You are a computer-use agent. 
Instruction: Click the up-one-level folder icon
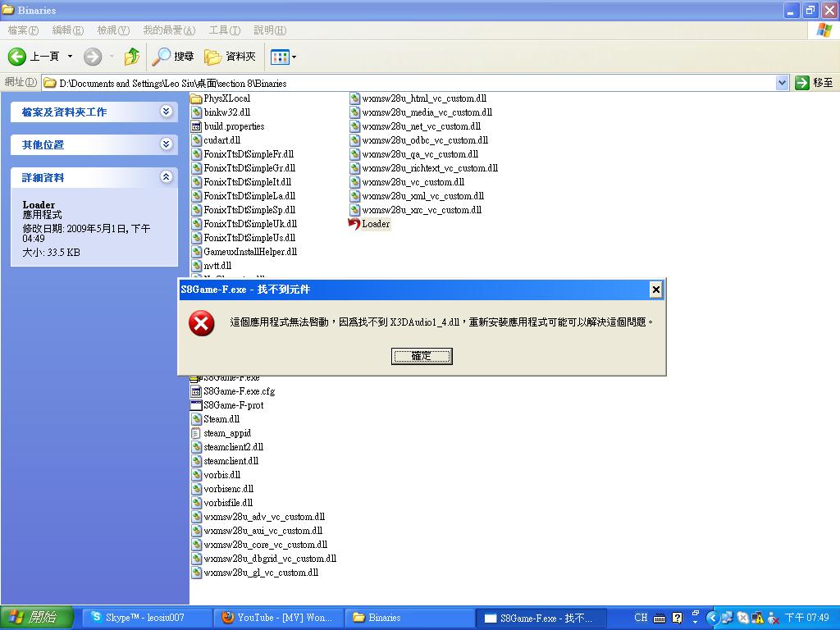point(131,57)
